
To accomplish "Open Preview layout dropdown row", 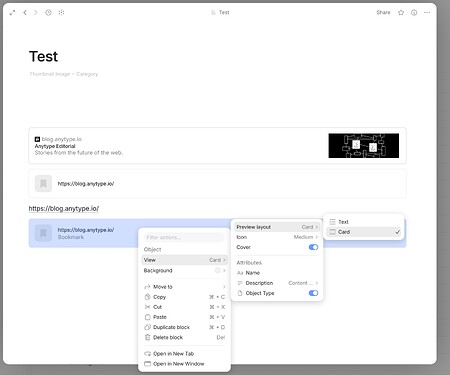I will click(x=277, y=227).
